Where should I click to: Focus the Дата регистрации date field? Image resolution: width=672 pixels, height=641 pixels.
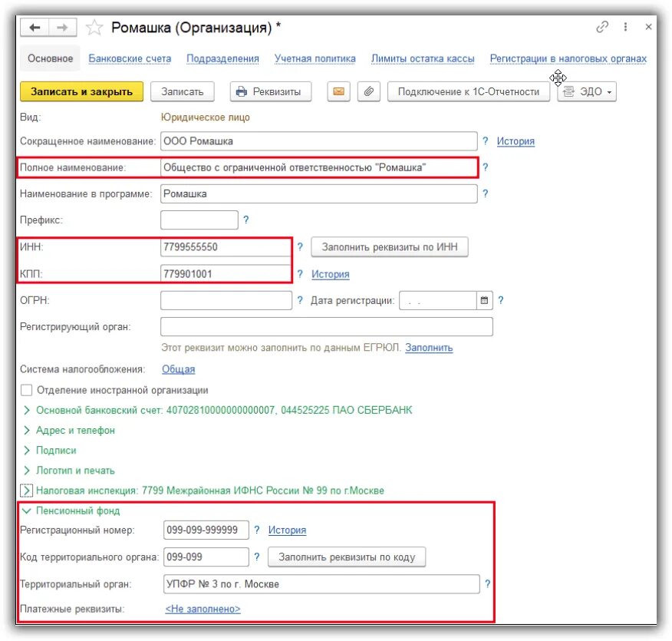click(438, 300)
